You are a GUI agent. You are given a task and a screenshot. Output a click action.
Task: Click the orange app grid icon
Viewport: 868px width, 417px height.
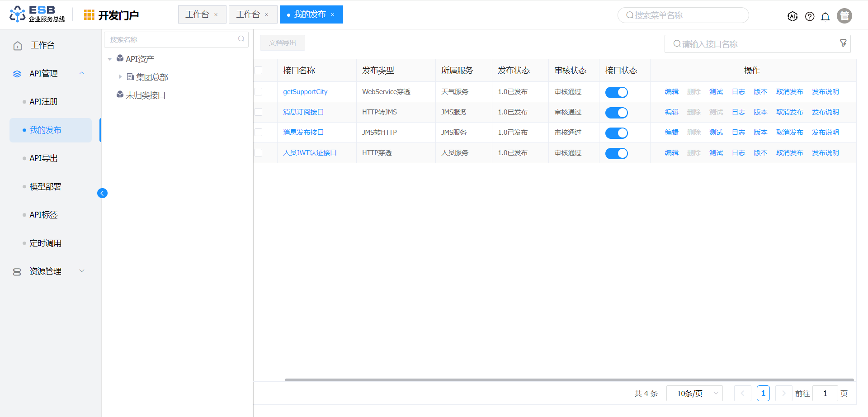click(89, 15)
